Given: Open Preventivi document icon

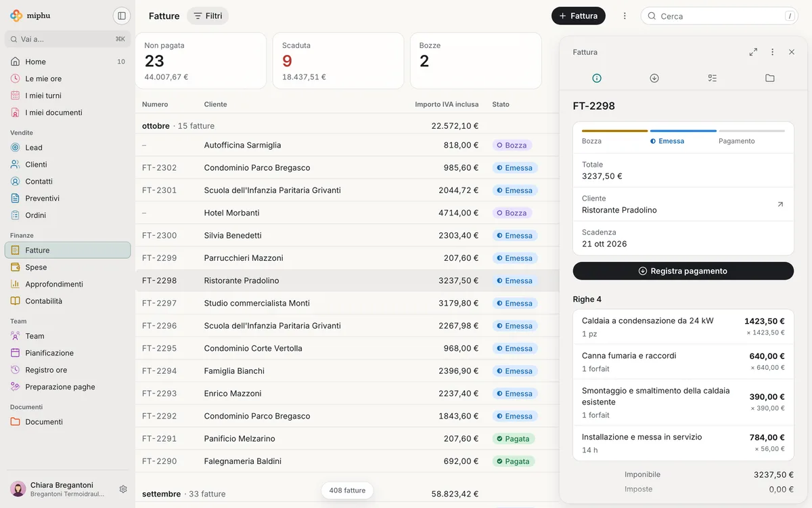Looking at the screenshot, I should (x=16, y=198).
